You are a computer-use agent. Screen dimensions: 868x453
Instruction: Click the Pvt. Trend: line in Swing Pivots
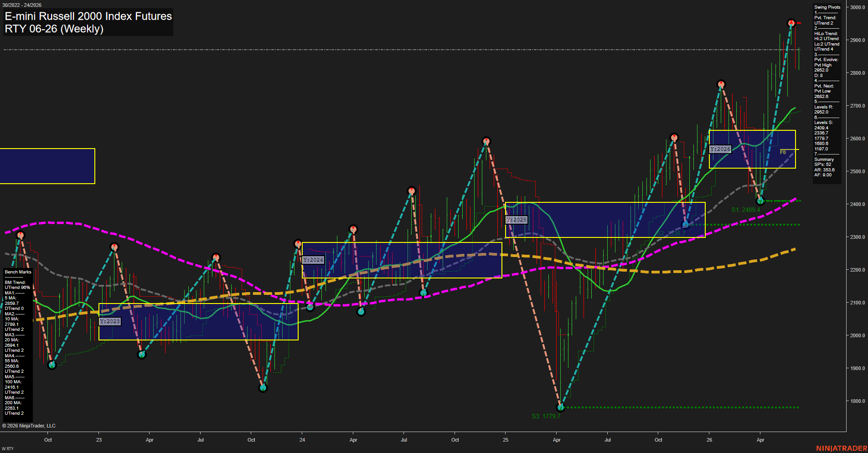(x=825, y=18)
